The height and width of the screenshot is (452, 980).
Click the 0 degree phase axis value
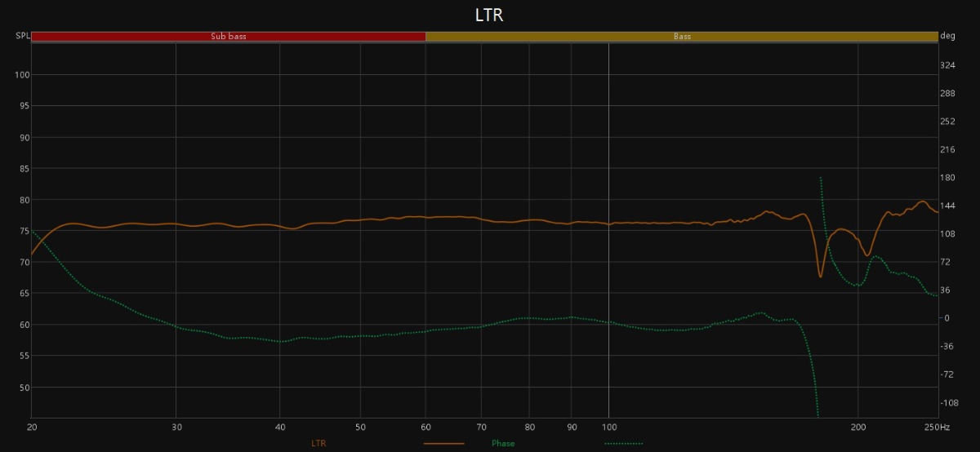click(948, 318)
